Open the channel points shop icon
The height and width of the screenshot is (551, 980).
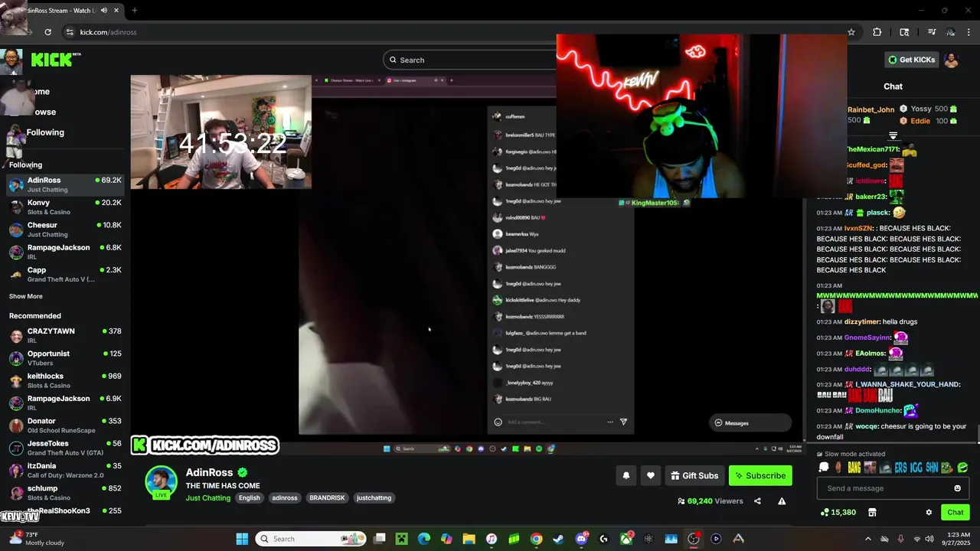871,512
